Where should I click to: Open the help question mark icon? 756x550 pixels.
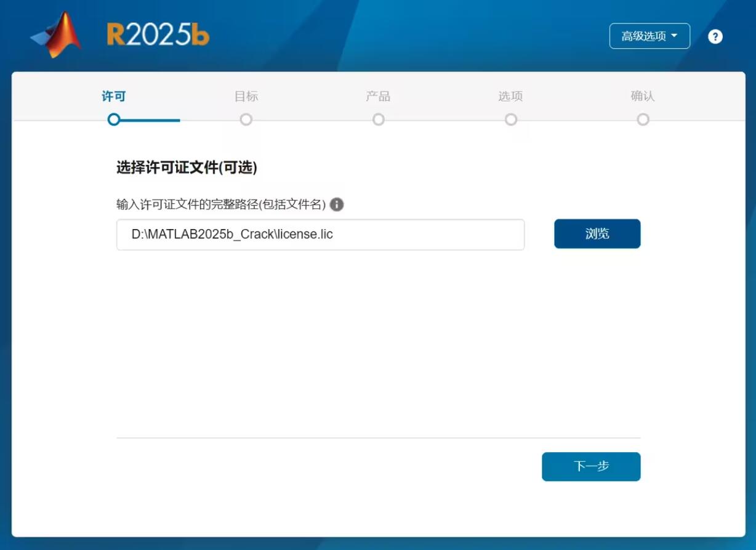point(715,36)
